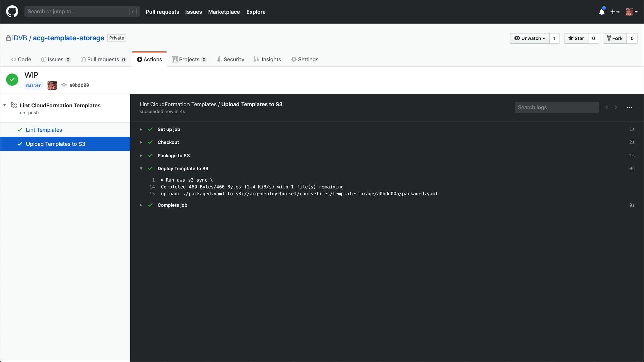Go to previous search result arrow
Image resolution: width=644 pixels, height=362 pixels.
[x=607, y=108]
